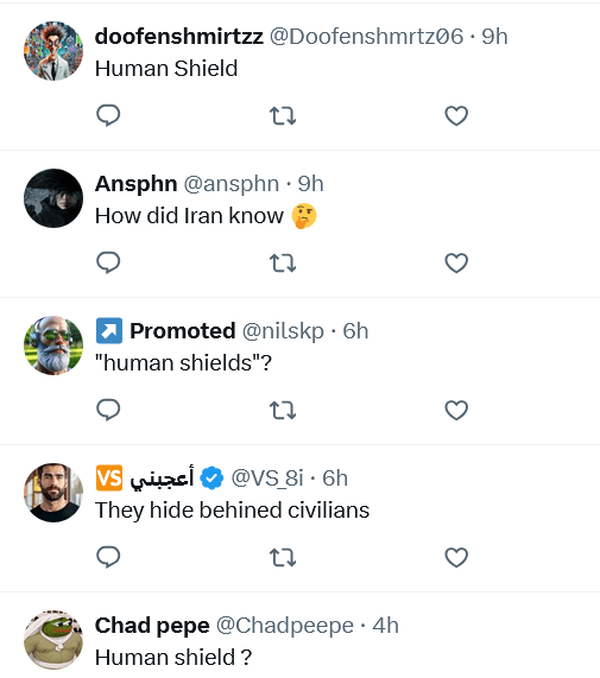Open the 9h timestamp on Ansphn's tweet
The image size is (600, 678).
311,184
